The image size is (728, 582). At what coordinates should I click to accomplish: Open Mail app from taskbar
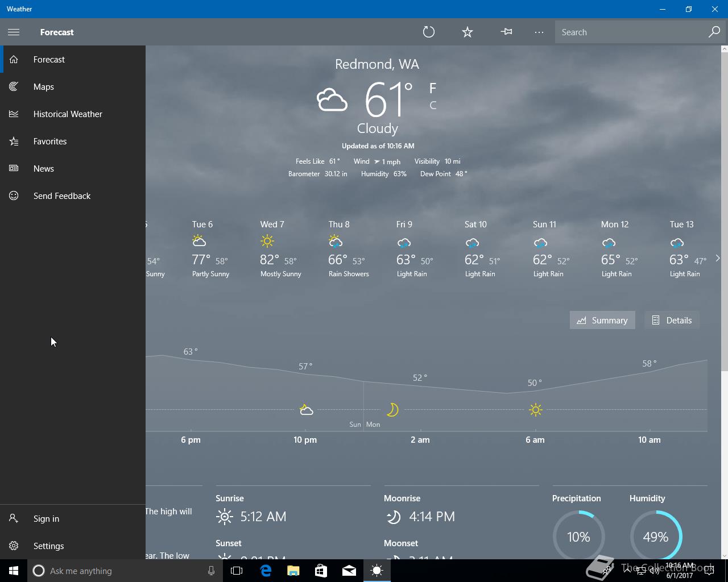[349, 571]
